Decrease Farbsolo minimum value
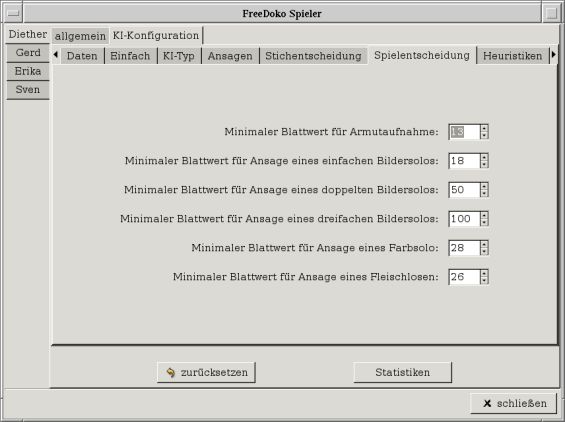The height and width of the screenshot is (422, 565). click(484, 252)
